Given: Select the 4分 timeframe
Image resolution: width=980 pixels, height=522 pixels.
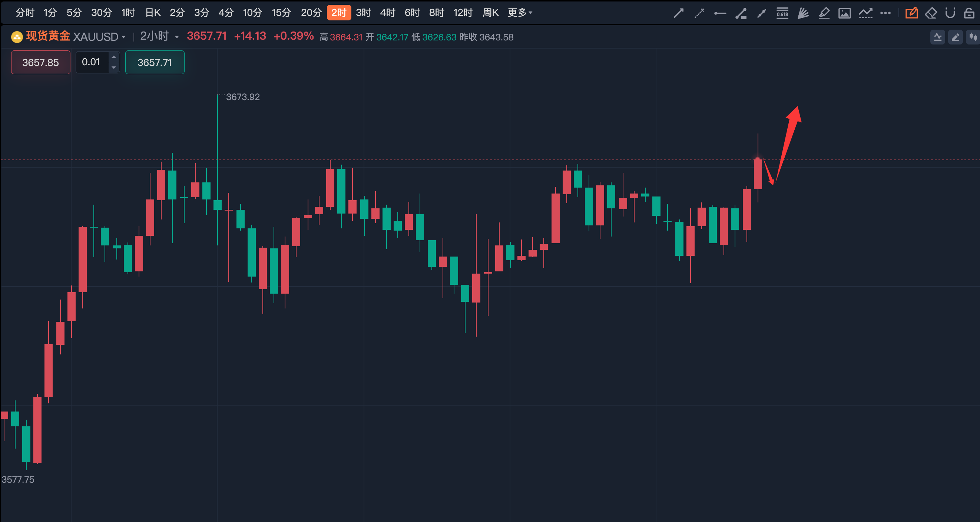Looking at the screenshot, I should coord(226,13).
